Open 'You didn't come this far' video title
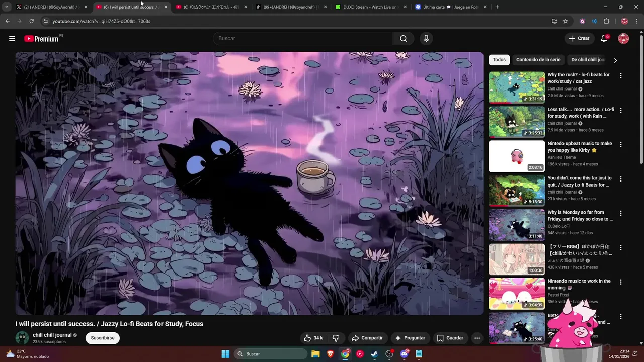 (x=580, y=182)
